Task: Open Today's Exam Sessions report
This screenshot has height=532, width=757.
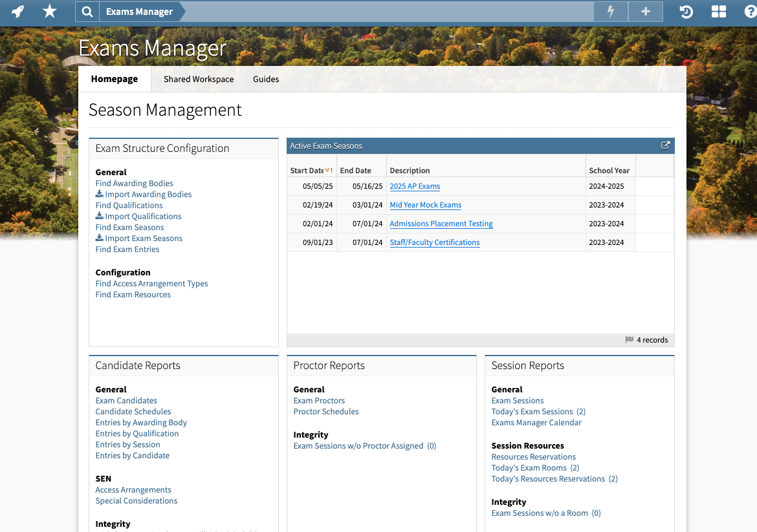Action: (532, 411)
